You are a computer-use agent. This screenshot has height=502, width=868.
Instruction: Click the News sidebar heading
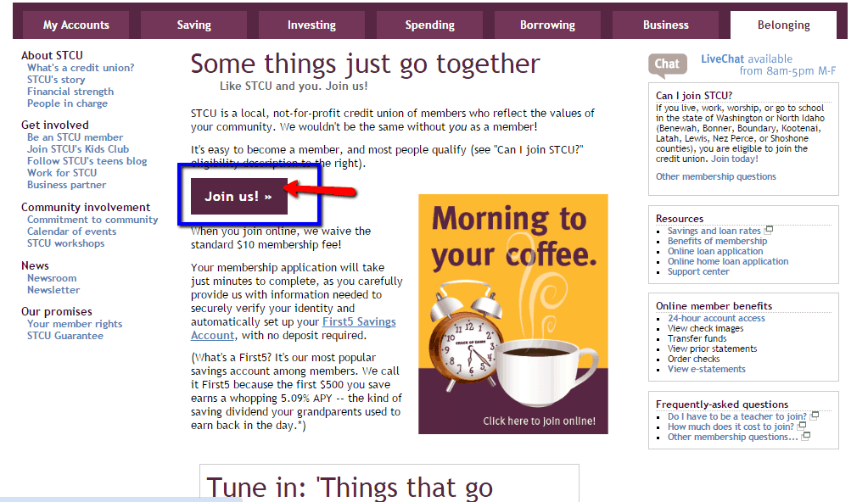click(35, 265)
